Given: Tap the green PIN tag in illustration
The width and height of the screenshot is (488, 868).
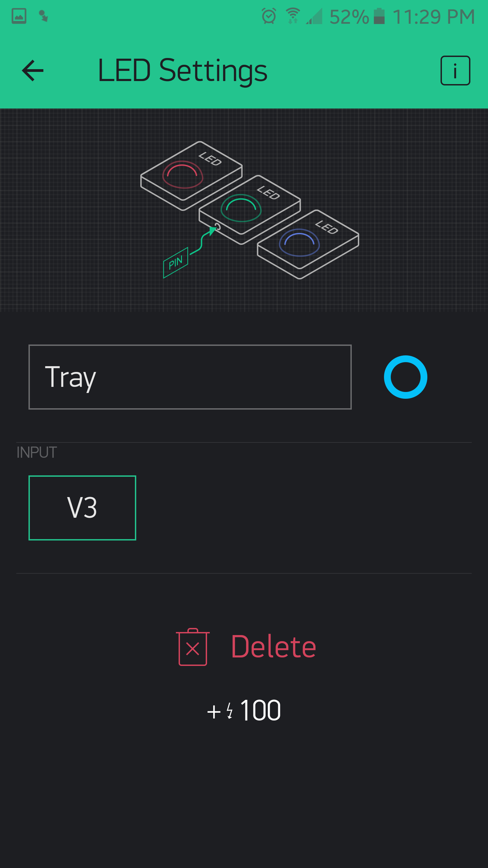Looking at the screenshot, I should tap(176, 262).
